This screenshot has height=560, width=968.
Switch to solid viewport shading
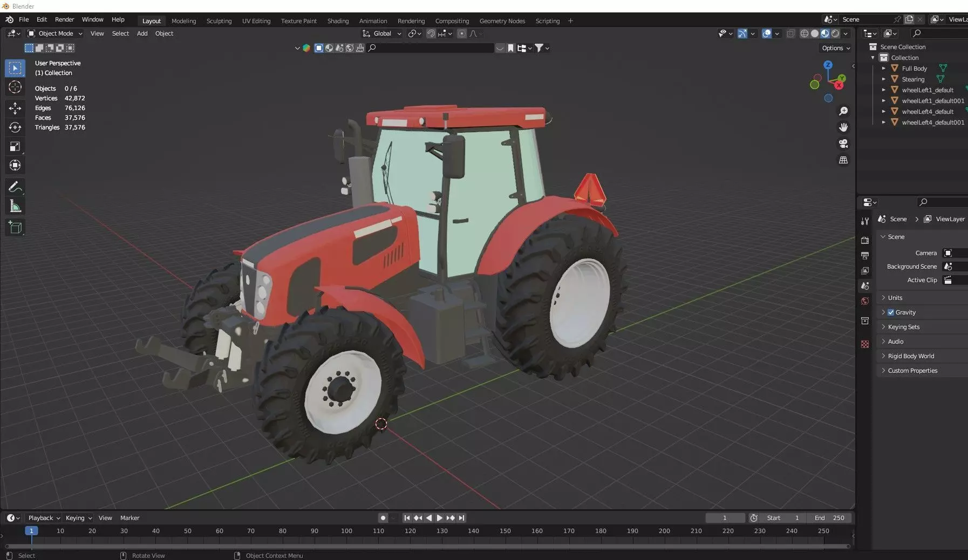[x=815, y=33]
